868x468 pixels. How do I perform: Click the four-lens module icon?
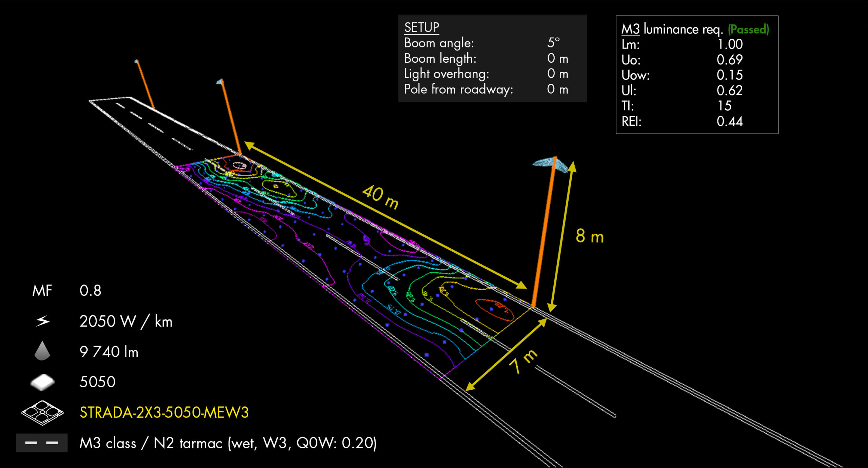[x=42, y=412]
